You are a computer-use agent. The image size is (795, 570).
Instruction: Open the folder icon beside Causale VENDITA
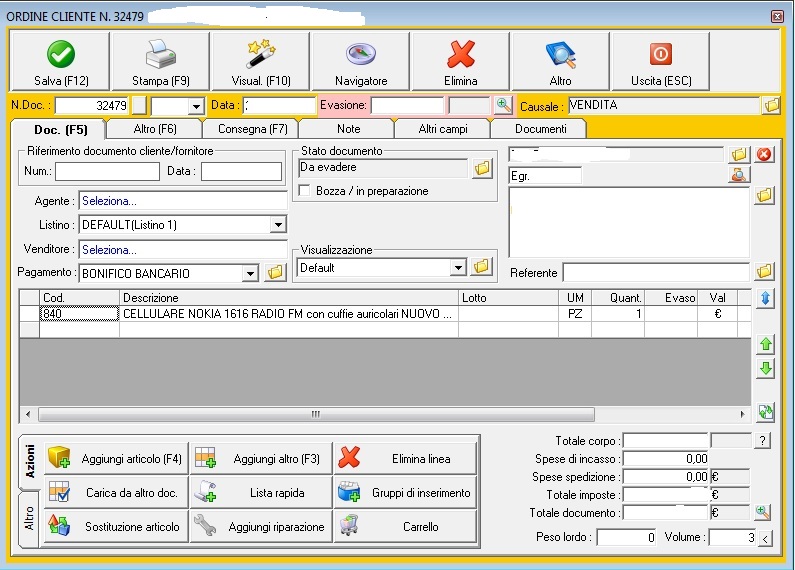(771, 105)
